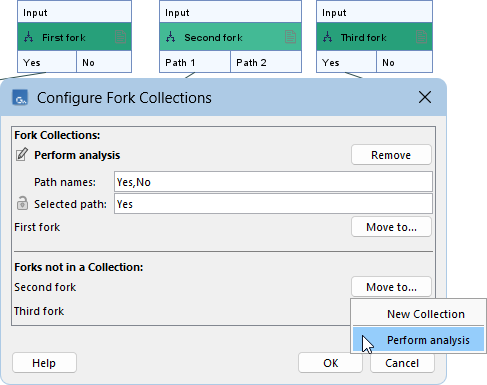Select the No output of First fork node
Viewport: 487px width, 385px height.
104,62
